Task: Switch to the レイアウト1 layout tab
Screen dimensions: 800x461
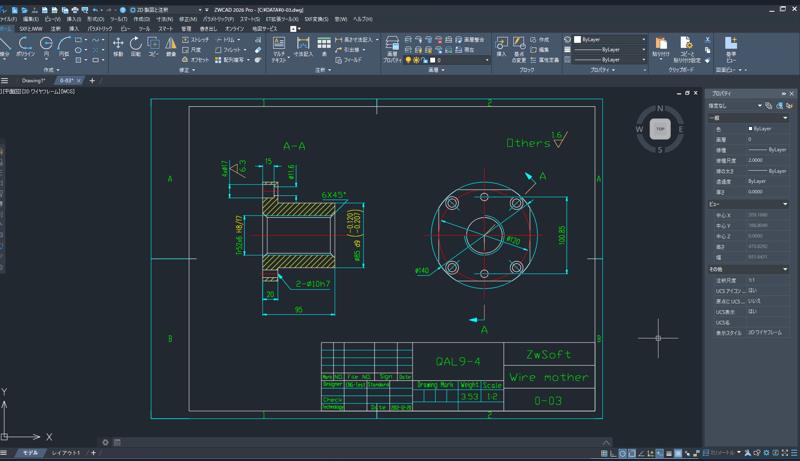Action: click(66, 453)
